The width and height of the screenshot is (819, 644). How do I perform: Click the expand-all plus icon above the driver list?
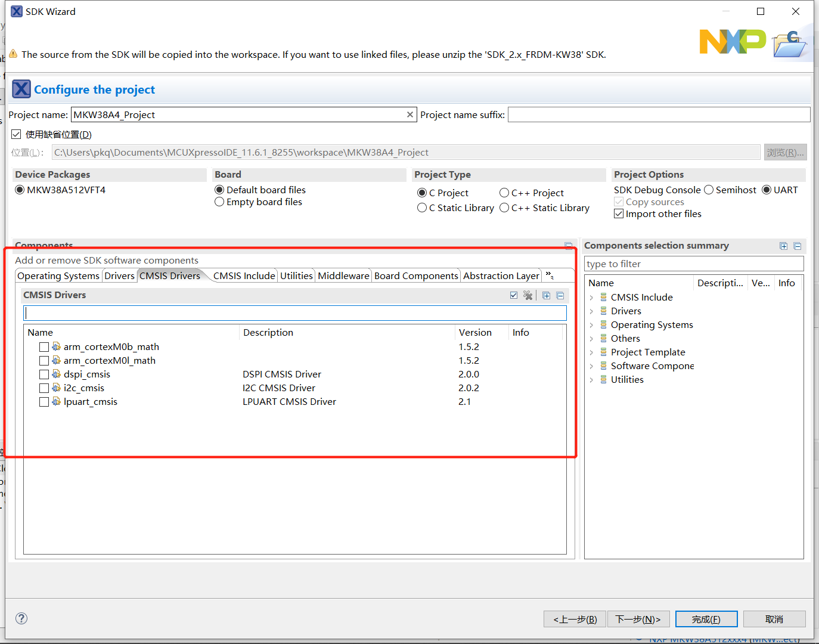546,295
